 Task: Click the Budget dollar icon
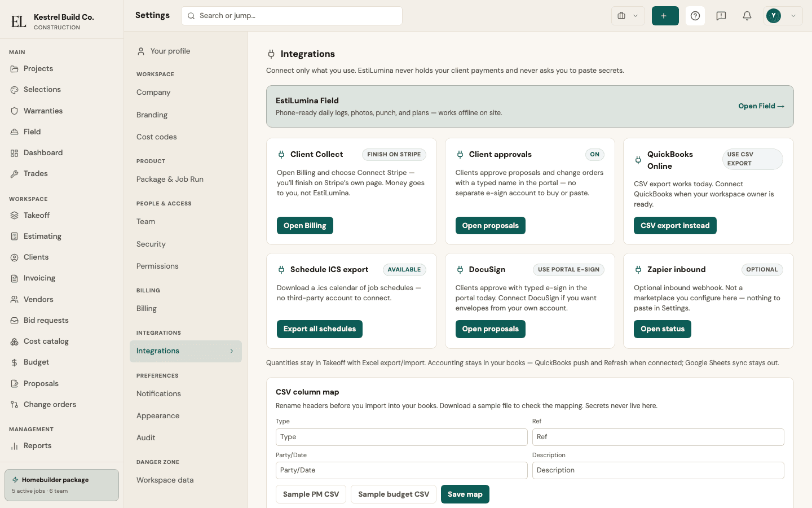coord(15,362)
